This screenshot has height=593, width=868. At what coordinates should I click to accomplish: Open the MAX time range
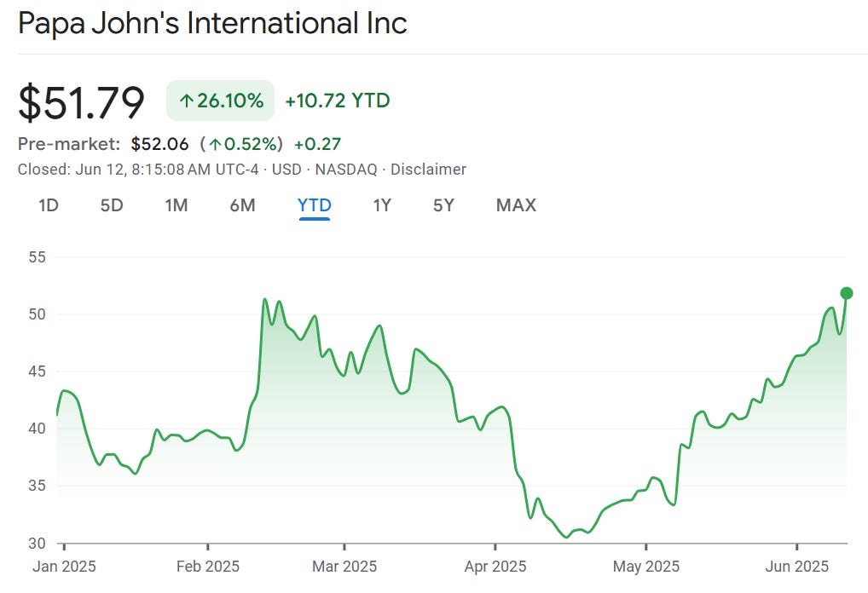pyautogui.click(x=516, y=205)
